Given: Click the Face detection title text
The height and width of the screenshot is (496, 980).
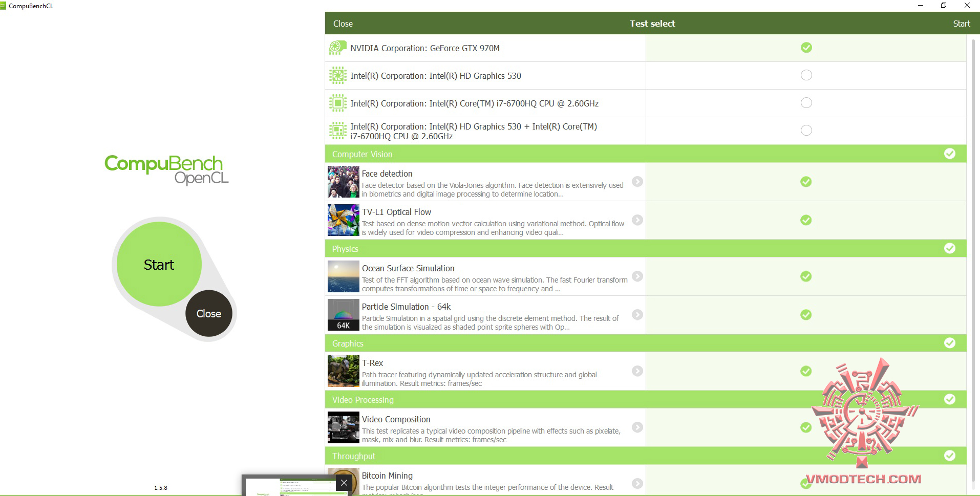Looking at the screenshot, I should tap(387, 174).
